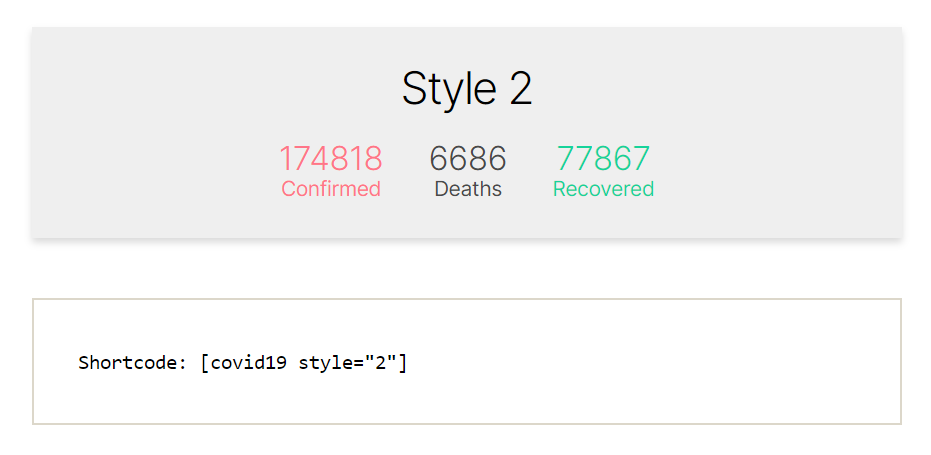Select the pink Confirmed label
The image size is (931, 455).
[x=330, y=189]
